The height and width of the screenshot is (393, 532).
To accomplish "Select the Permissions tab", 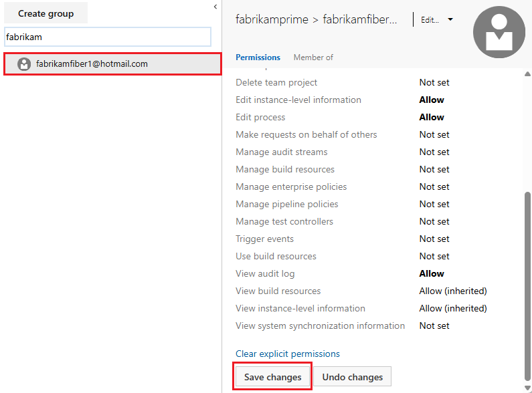I will pos(258,57).
